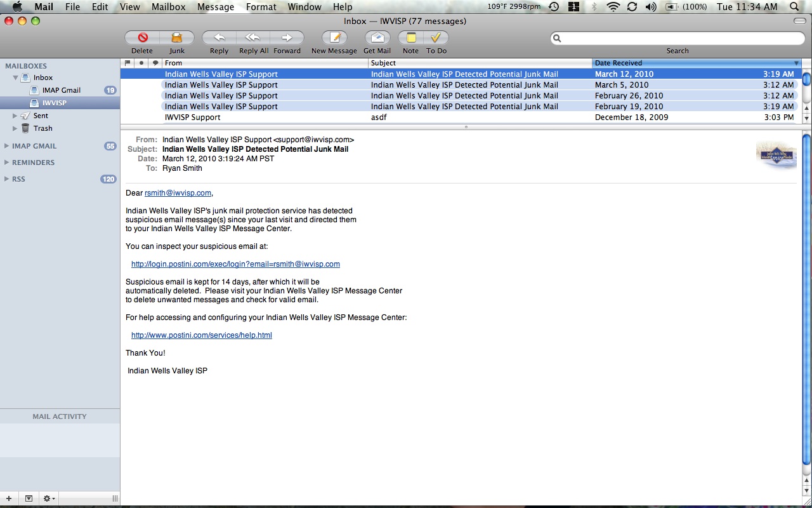Click the message body vertical scrollbar
The width and height of the screenshot is (812, 508).
807,298
